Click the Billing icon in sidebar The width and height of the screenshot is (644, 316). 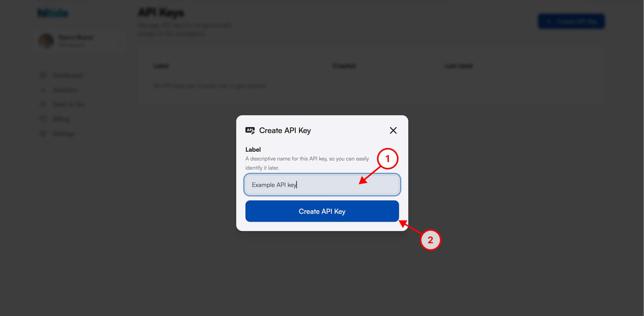(x=43, y=119)
